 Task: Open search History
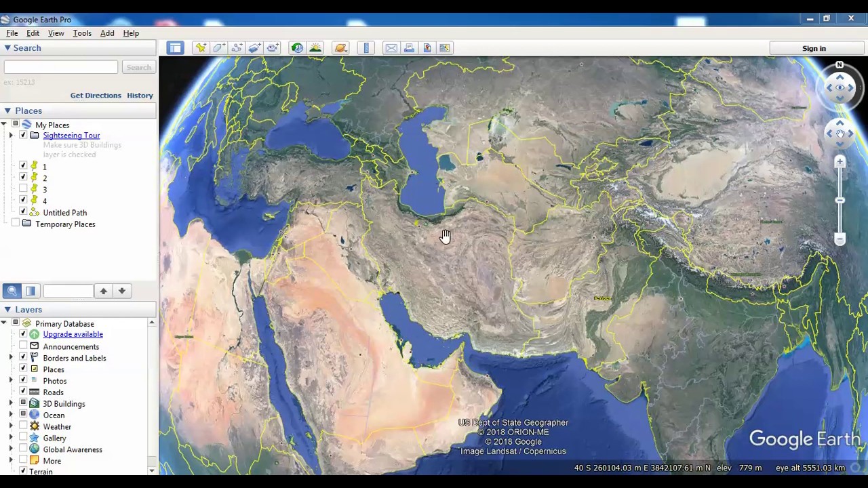140,96
